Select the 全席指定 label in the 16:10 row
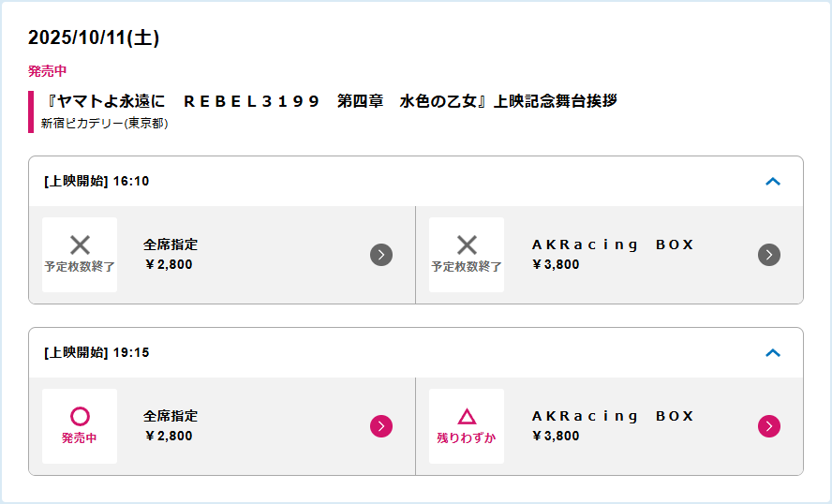 [171, 245]
